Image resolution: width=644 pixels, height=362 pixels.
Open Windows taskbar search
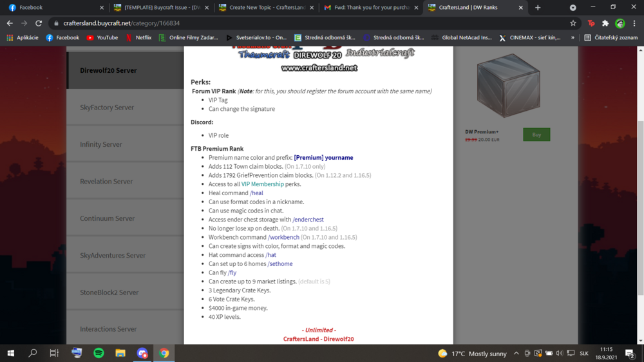32,354
